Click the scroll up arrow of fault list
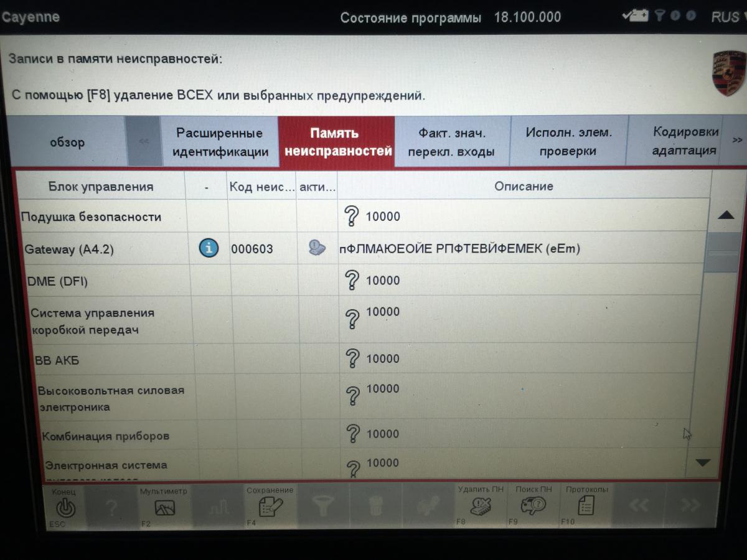Viewport: 747px width, 560px height. pos(726,215)
